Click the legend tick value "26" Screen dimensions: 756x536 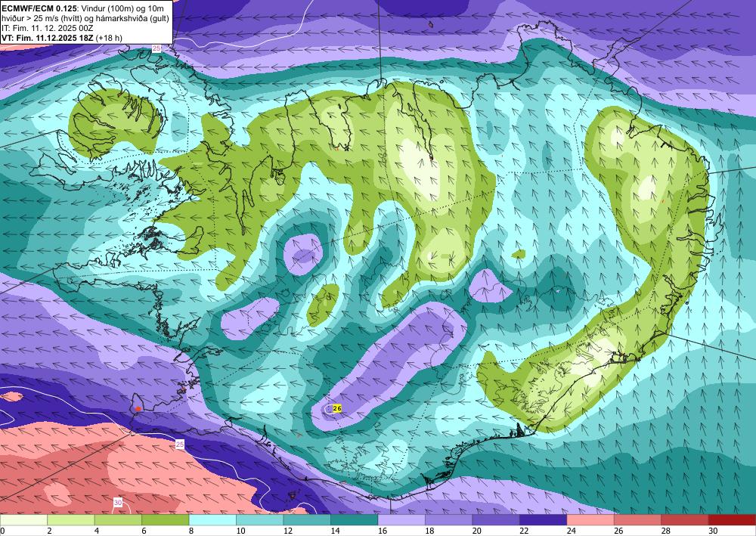[x=618, y=531]
